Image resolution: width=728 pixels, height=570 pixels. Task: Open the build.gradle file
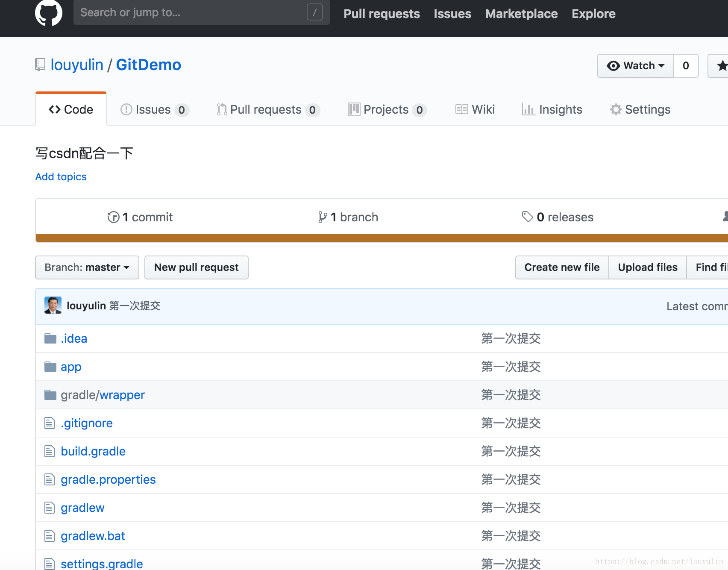coord(93,451)
